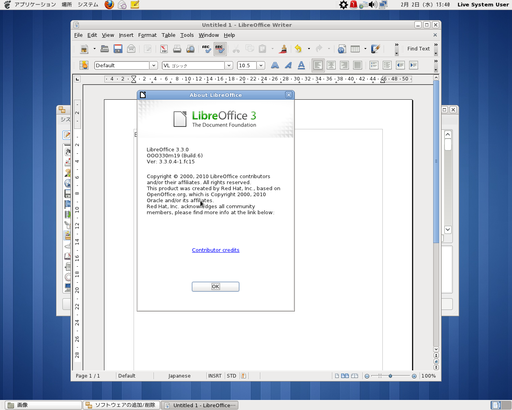
Task: Click the Document as E-mail icon
Action: point(131,49)
